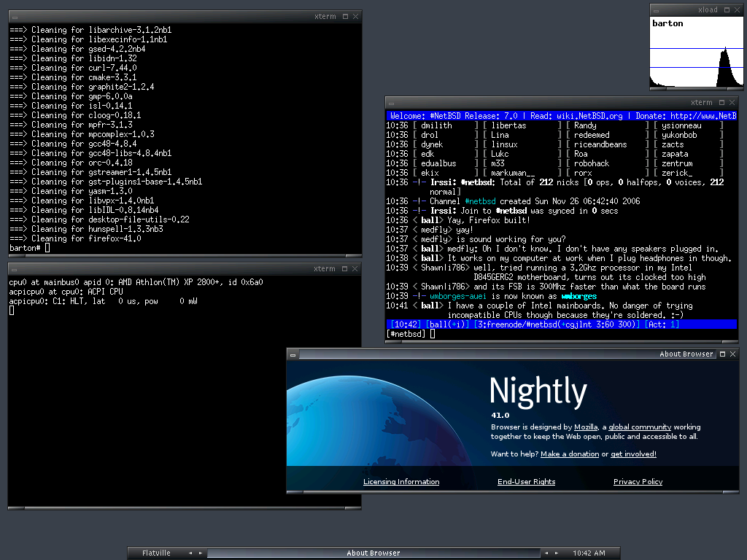Open the Privacy Policy link
The image size is (747, 560).
point(638,481)
